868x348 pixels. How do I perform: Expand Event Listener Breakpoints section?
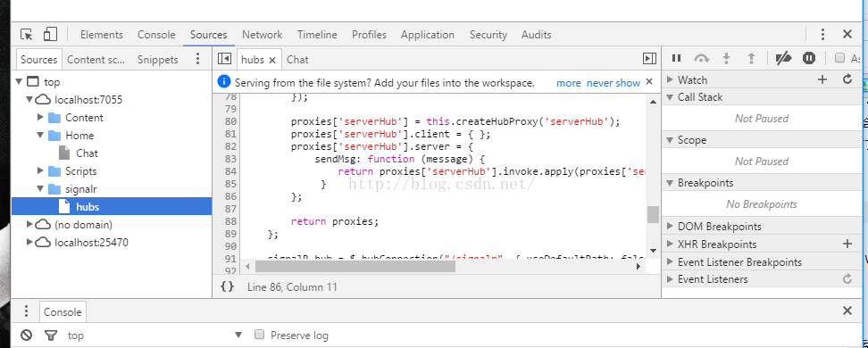click(669, 261)
